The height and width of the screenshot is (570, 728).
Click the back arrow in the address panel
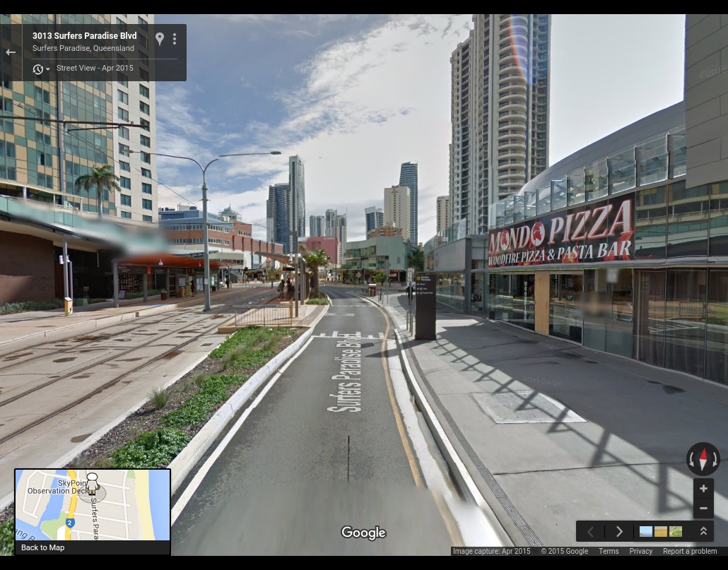point(11,52)
